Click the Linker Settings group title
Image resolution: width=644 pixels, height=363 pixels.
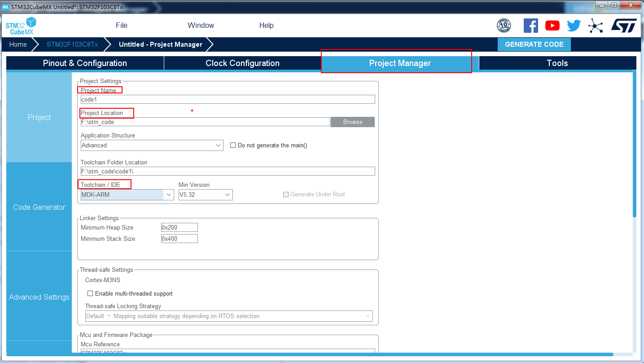99,218
